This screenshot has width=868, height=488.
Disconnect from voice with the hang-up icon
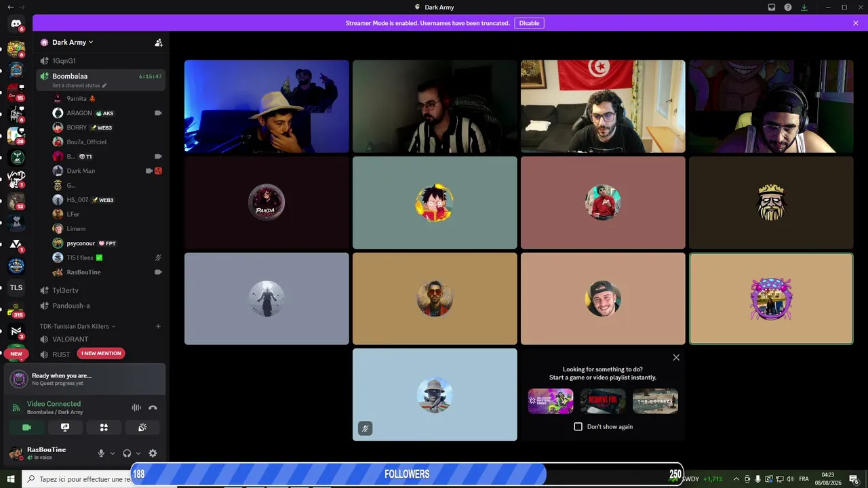tap(153, 407)
